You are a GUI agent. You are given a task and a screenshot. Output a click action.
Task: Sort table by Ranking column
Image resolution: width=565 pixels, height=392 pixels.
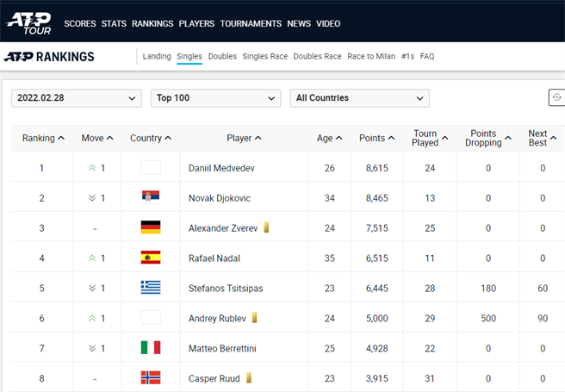43,138
